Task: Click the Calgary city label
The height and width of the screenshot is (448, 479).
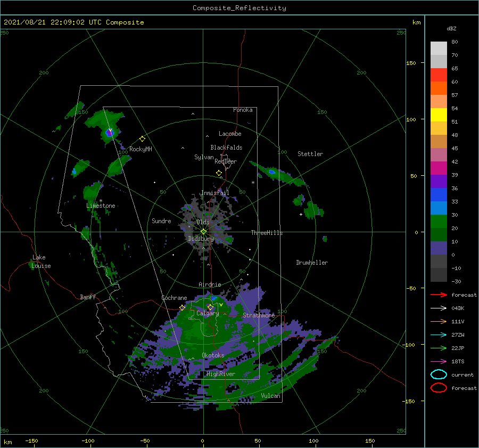Action: click(208, 313)
